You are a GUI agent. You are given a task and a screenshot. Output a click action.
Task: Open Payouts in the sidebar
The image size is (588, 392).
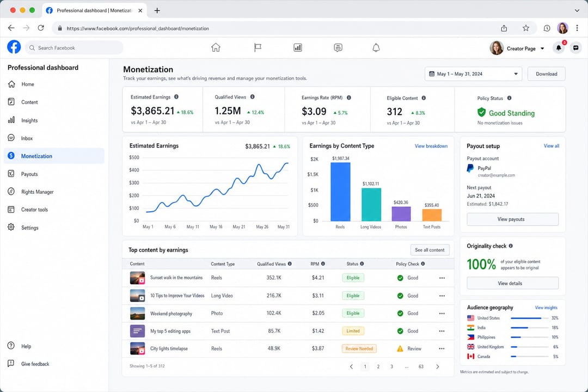tap(54, 174)
